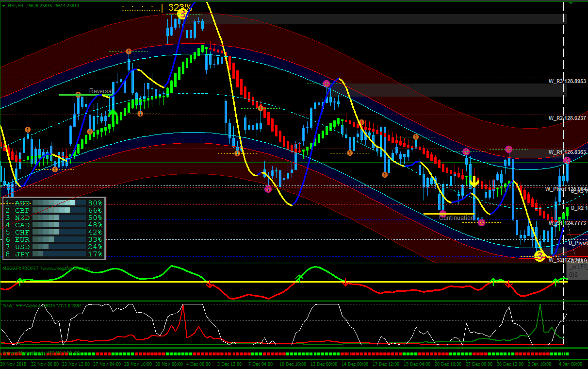Click the AUD strength bar

(59, 203)
